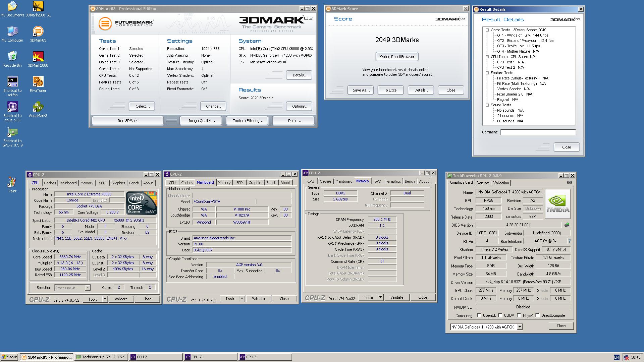This screenshot has width=644, height=362.
Task: Switch to TechPowerUp GPU-Z taskbar button
Action: 101,357
